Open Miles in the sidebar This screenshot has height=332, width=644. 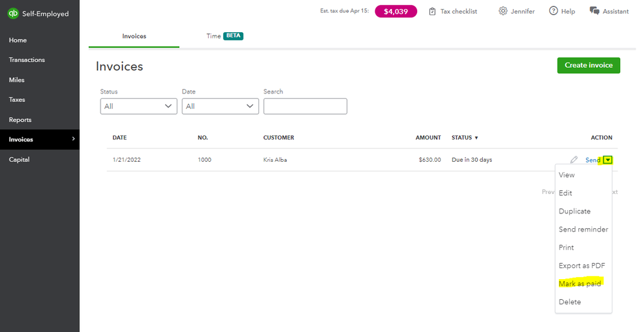(16, 80)
